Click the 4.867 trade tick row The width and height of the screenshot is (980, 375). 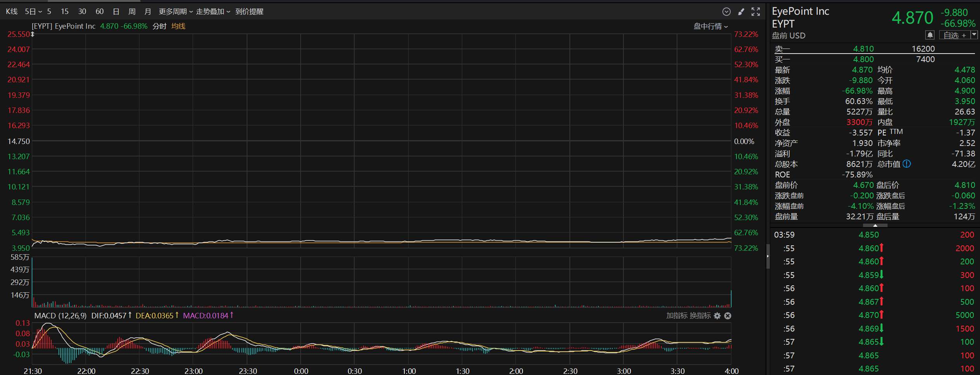click(874, 302)
